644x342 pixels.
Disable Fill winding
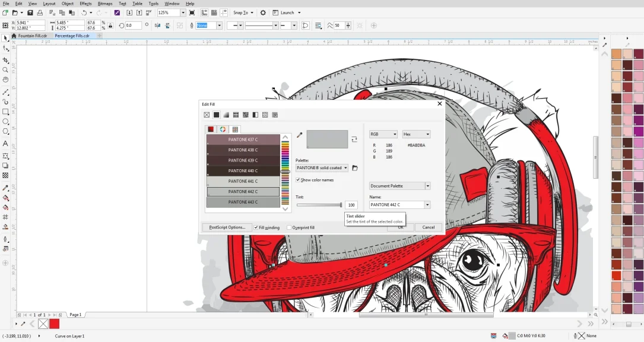256,227
